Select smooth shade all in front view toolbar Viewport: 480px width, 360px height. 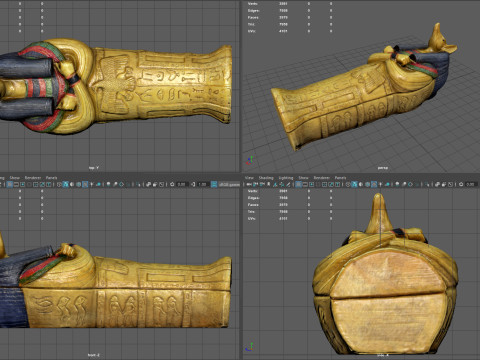coord(65,184)
